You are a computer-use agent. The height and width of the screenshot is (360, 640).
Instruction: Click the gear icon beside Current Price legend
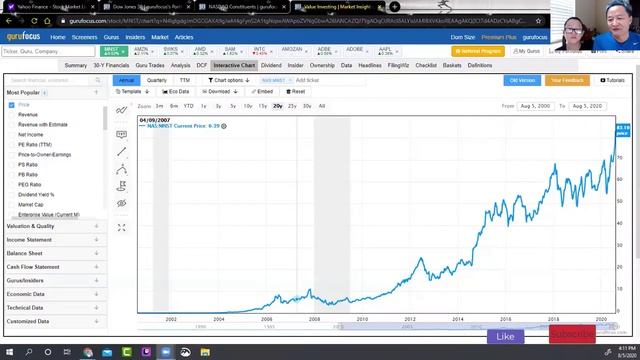click(224, 126)
